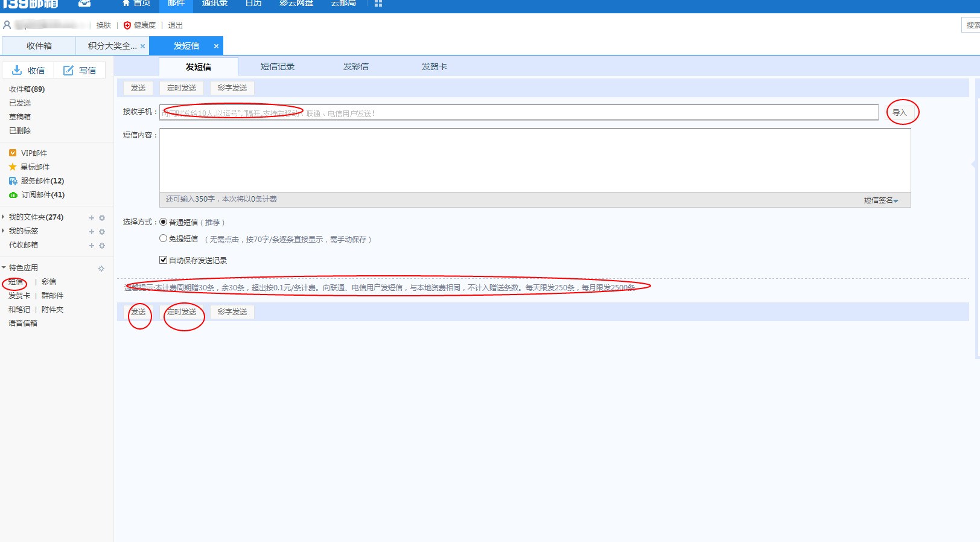Viewport: 980px width, 542px height.
Task: Click 换肤 link
Action: coord(104,25)
